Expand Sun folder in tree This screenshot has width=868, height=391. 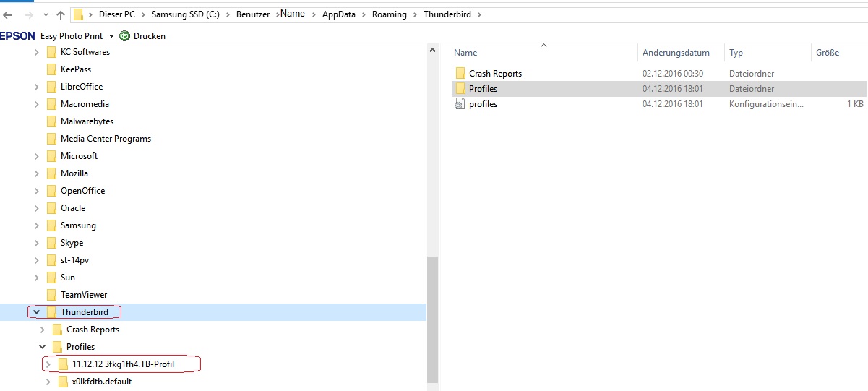pos(37,278)
